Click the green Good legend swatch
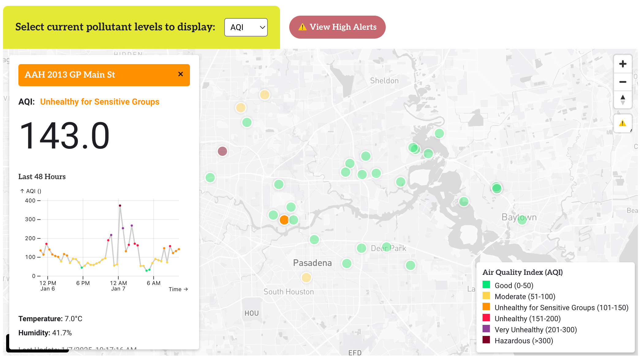 tap(486, 285)
